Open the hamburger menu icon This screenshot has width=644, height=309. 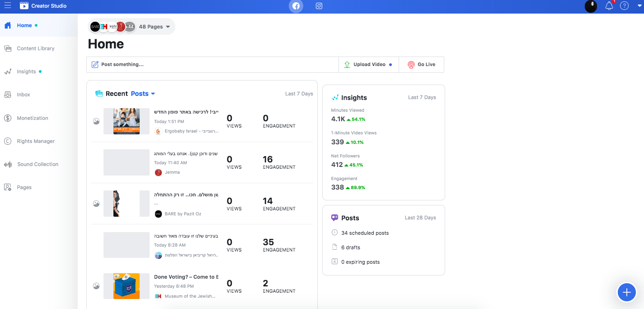(x=7, y=6)
